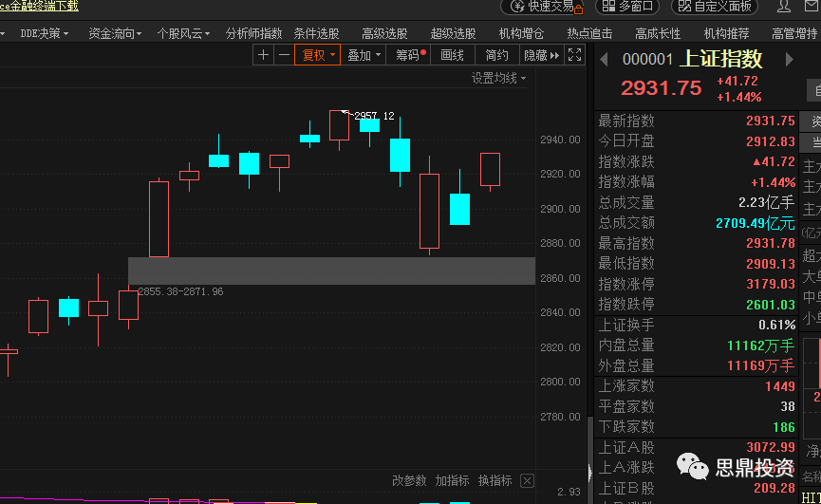Click the gray gap zone rectangle

tap(331, 271)
